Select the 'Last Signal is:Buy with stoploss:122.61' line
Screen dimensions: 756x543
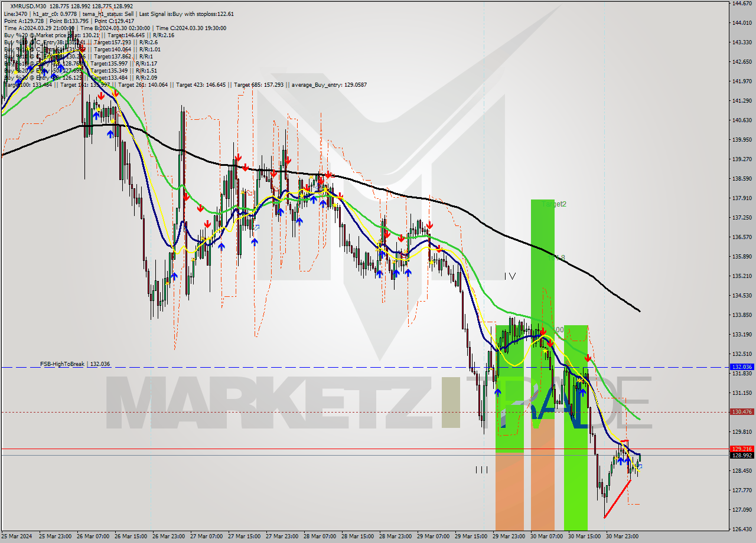pos(188,14)
